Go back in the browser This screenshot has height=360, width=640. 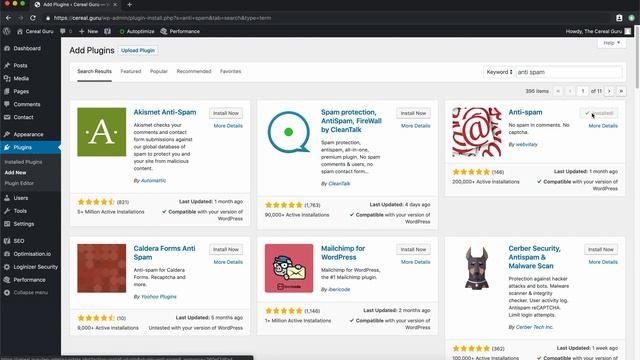click(8, 18)
